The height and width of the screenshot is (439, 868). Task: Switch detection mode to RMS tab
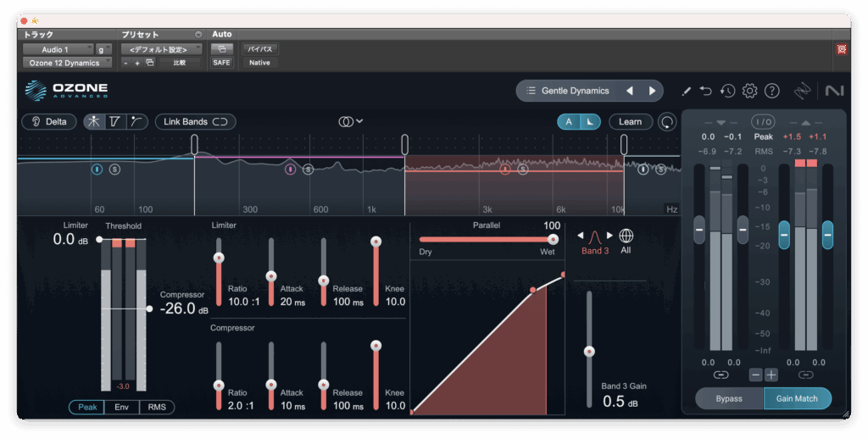click(x=157, y=408)
